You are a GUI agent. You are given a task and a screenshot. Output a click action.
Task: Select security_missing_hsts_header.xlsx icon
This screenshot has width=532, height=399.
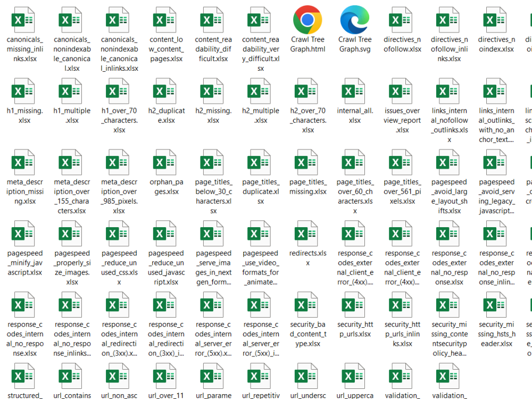coord(495,305)
